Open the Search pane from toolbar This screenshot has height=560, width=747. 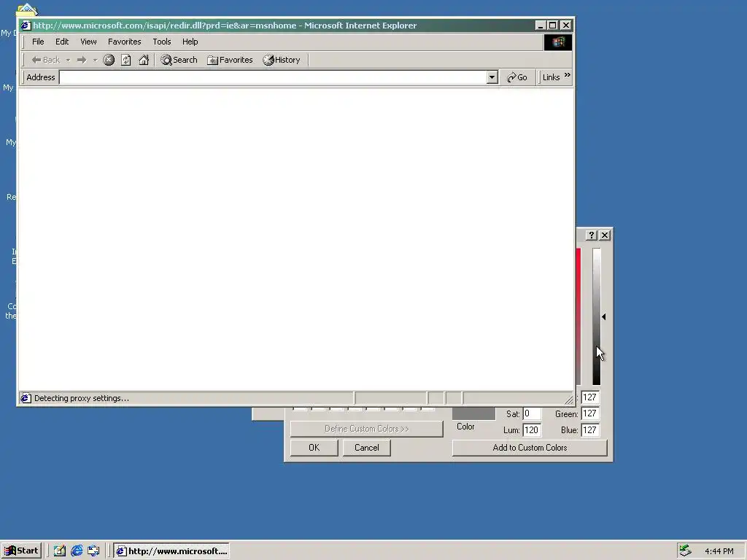tap(179, 60)
